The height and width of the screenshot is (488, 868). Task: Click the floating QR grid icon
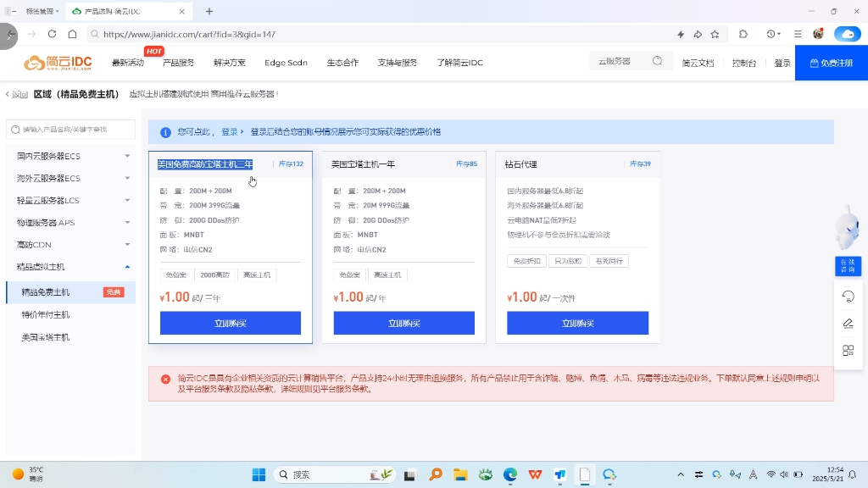click(848, 350)
